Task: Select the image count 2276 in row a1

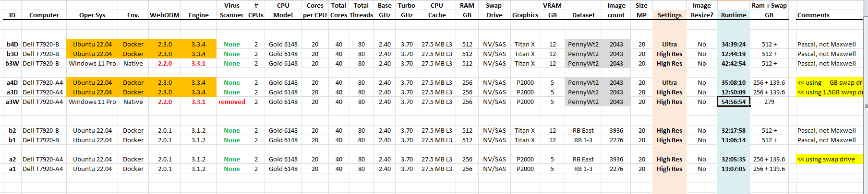Action: pyautogui.click(x=616, y=169)
